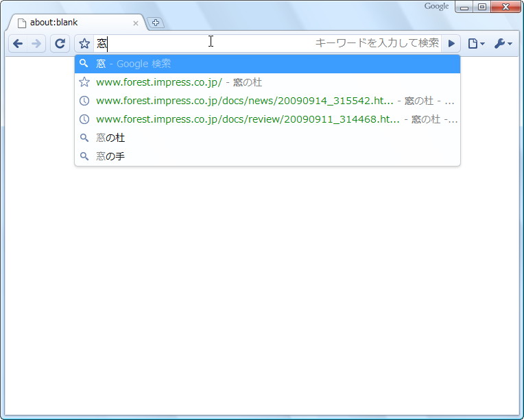Select the '窓 - Google 検索' suggestion
The width and height of the screenshot is (524, 420).
tap(267, 64)
